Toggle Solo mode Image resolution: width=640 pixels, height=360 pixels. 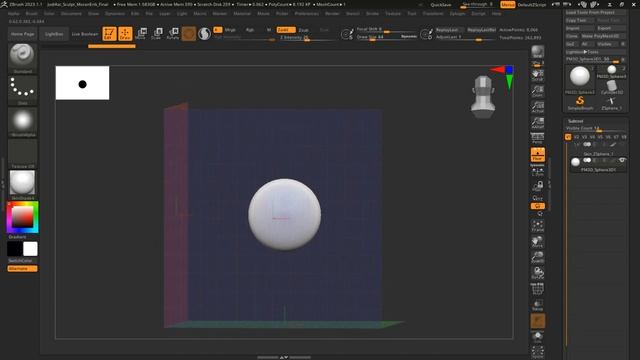pos(538,337)
